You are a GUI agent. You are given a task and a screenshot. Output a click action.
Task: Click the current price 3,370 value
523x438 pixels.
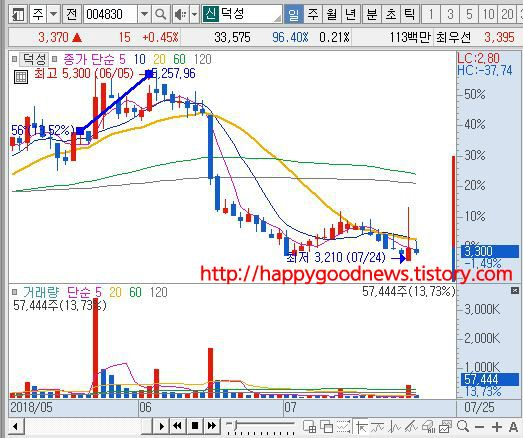(x=53, y=37)
